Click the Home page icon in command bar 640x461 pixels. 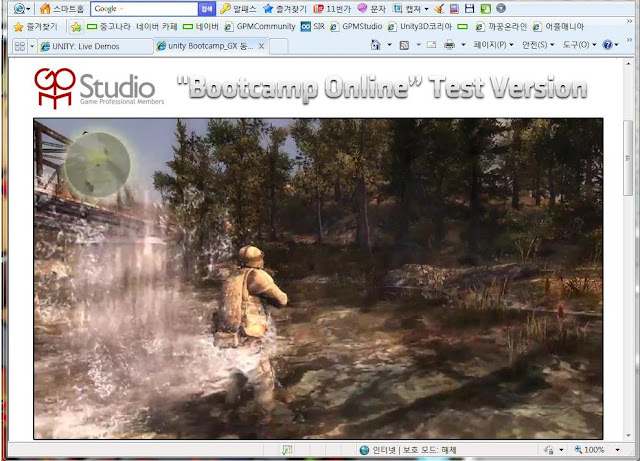point(376,45)
